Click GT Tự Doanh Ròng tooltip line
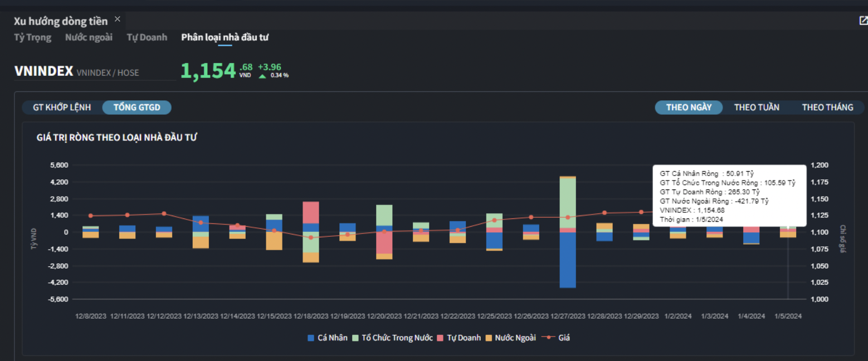 pyautogui.click(x=710, y=192)
